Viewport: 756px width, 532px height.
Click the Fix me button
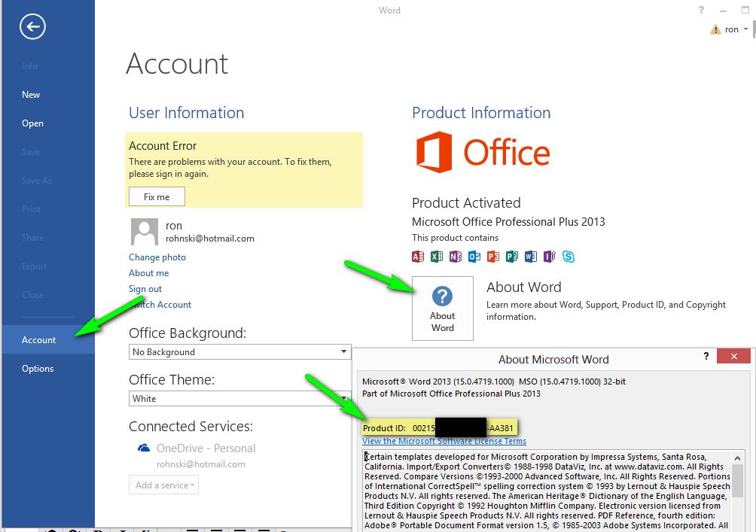[x=157, y=196]
